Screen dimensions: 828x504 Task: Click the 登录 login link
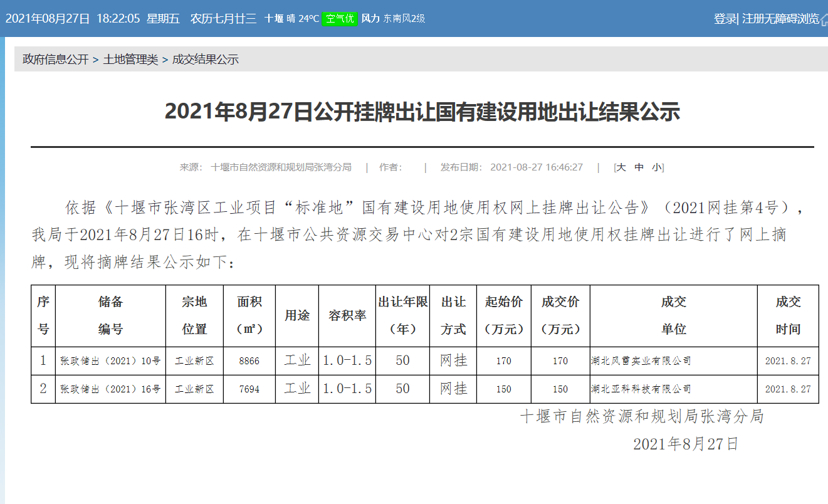(725, 19)
